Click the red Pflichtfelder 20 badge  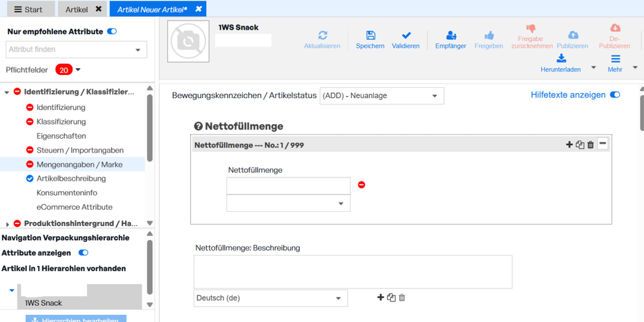(x=64, y=70)
